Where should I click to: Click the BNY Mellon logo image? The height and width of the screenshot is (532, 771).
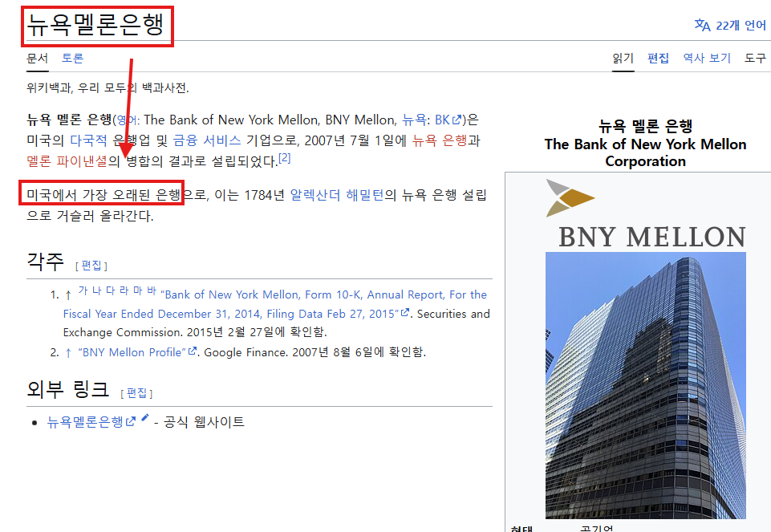[x=646, y=214]
